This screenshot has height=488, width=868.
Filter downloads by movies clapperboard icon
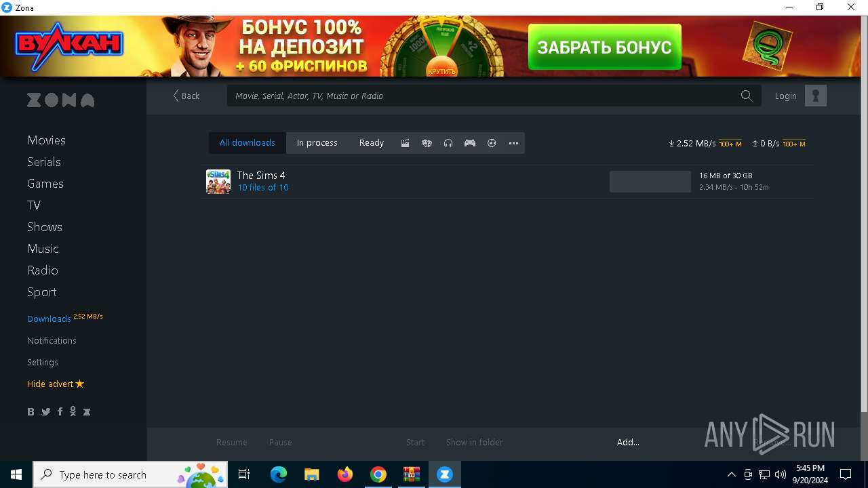[x=405, y=143]
